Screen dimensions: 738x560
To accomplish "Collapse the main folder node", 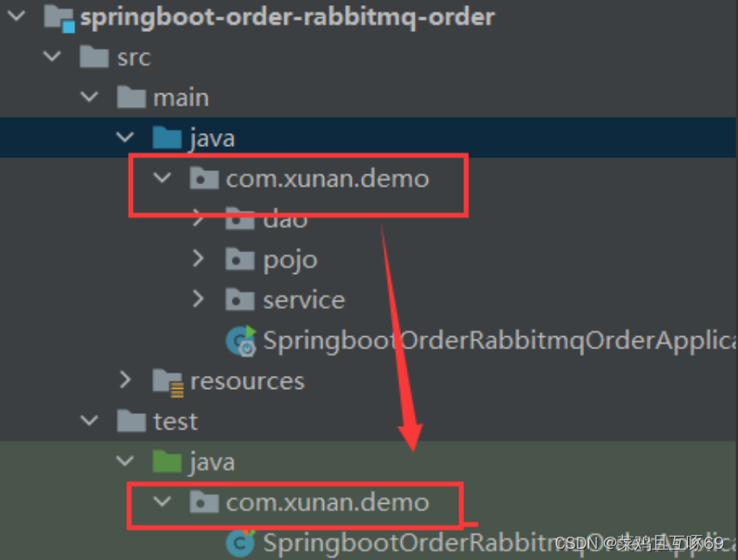I will (x=89, y=97).
